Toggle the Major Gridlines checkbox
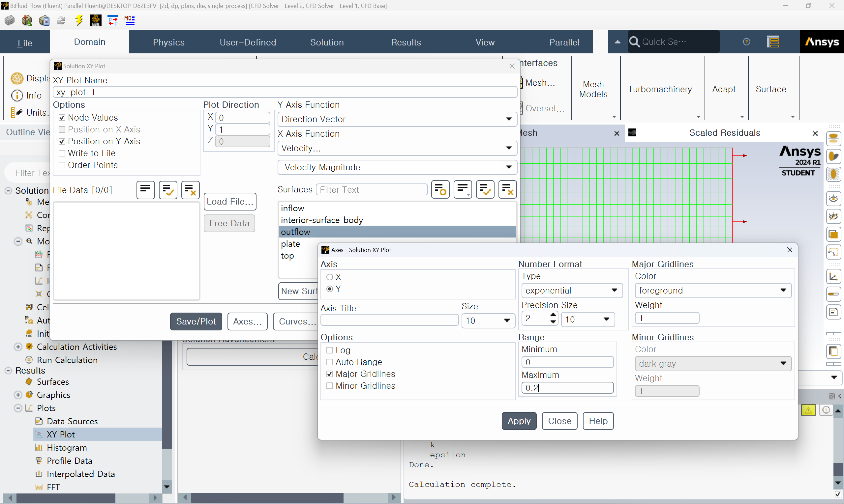The width and height of the screenshot is (844, 504). (x=329, y=374)
